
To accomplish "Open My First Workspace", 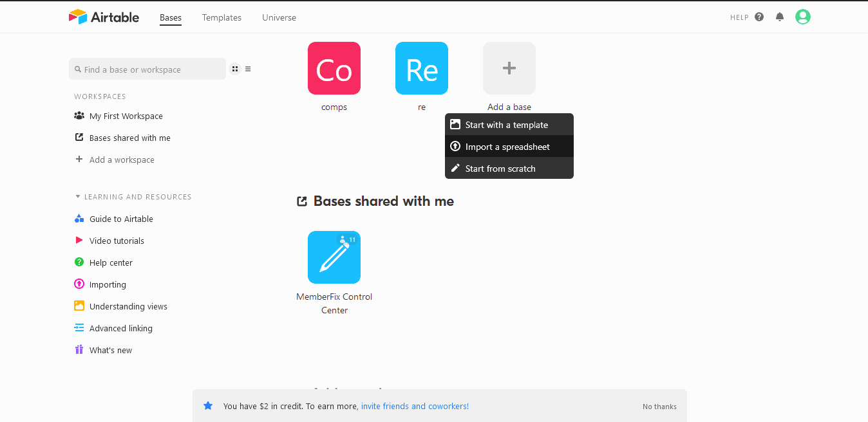I will pyautogui.click(x=126, y=116).
